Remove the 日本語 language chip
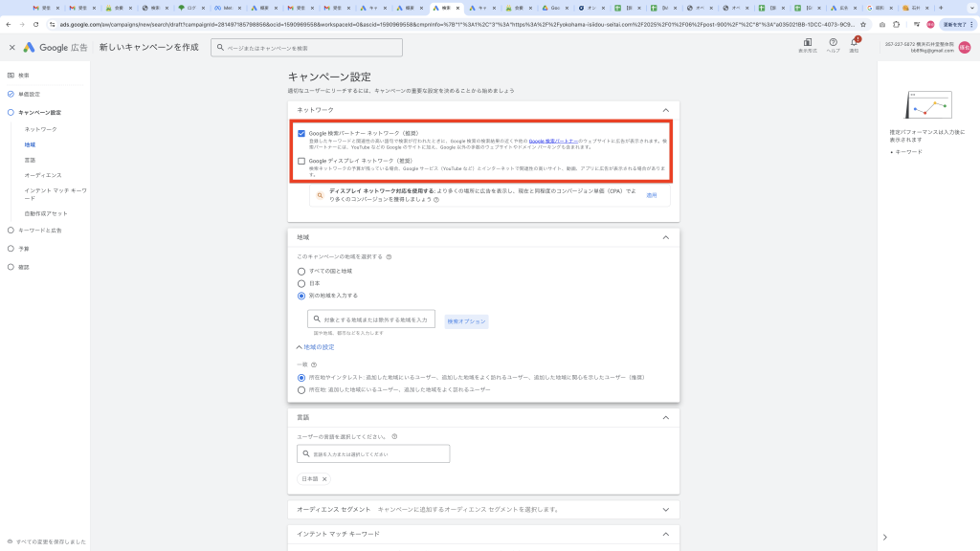 tap(324, 478)
